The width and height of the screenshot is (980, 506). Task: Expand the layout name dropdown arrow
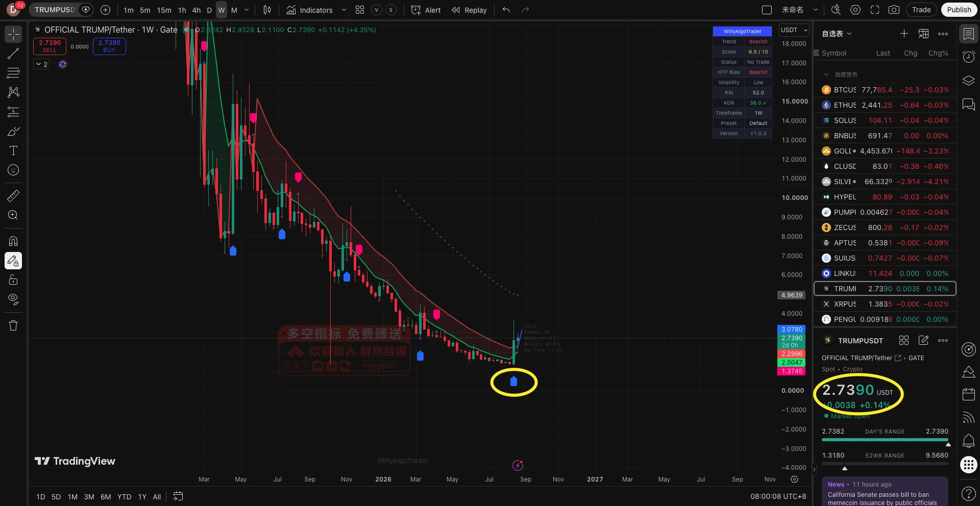pos(815,10)
